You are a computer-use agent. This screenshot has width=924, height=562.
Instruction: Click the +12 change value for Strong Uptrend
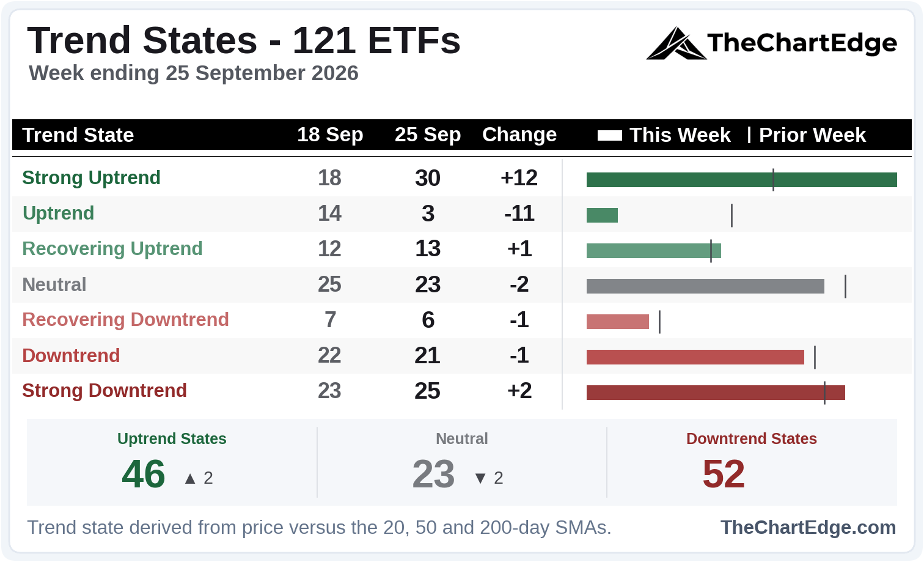(519, 178)
